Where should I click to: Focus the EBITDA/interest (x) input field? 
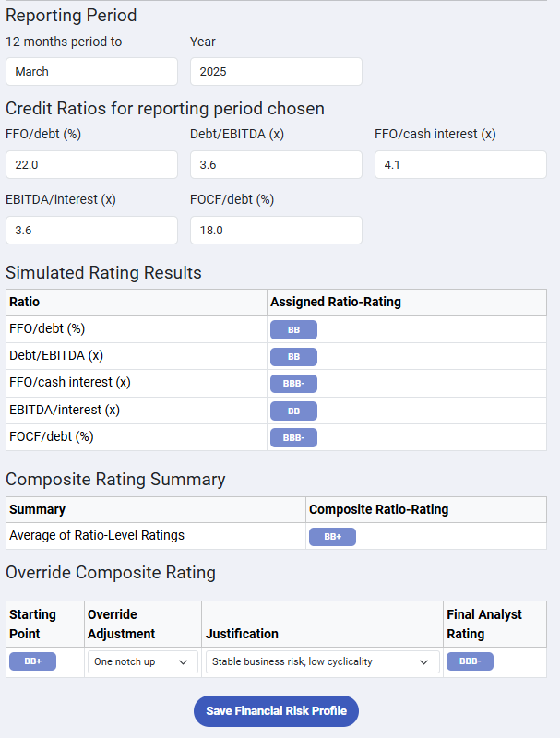click(x=91, y=230)
